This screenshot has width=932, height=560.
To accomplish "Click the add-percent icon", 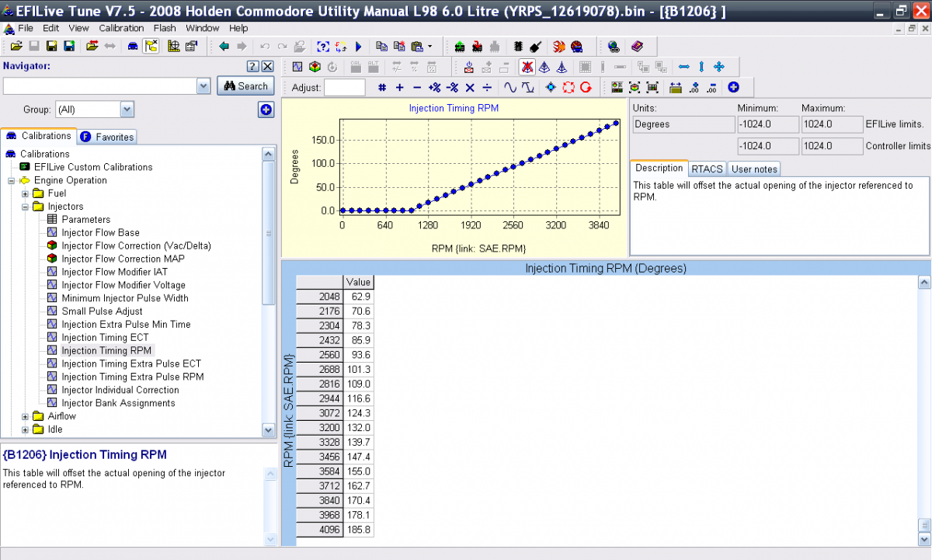I will point(435,88).
